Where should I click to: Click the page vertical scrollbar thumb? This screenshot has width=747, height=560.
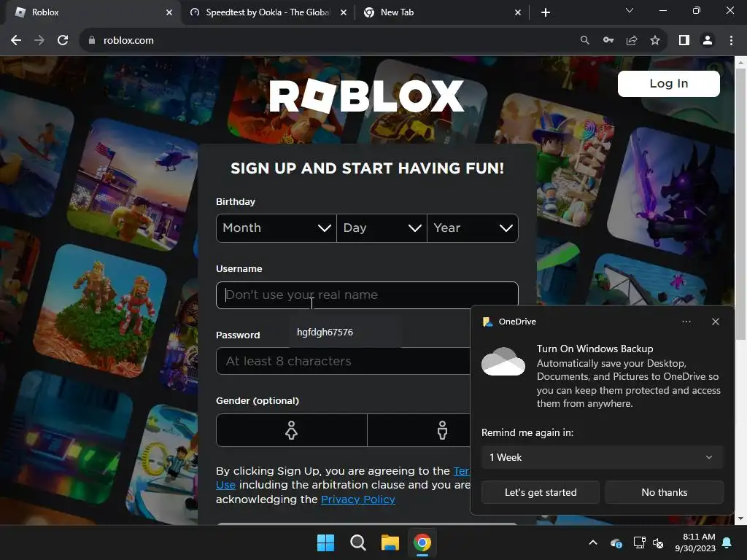(740, 204)
